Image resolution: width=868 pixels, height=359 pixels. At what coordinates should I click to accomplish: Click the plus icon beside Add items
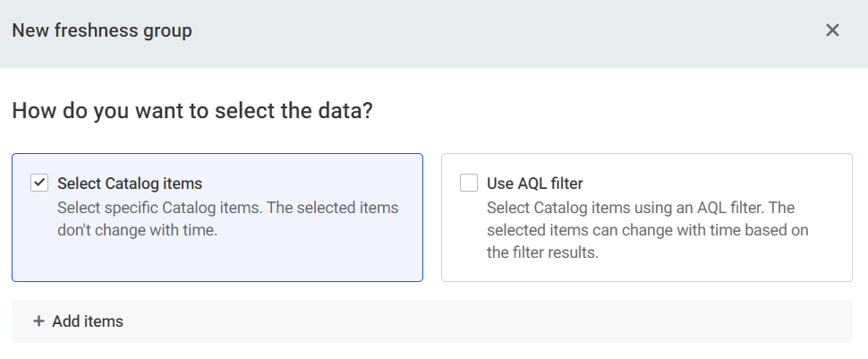point(38,321)
